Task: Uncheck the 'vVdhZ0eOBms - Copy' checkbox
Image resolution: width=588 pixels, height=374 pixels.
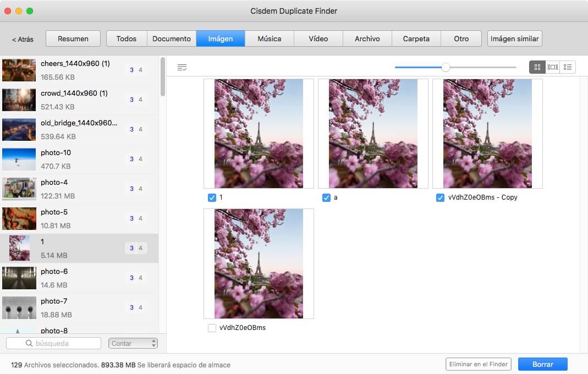Action: (x=440, y=197)
